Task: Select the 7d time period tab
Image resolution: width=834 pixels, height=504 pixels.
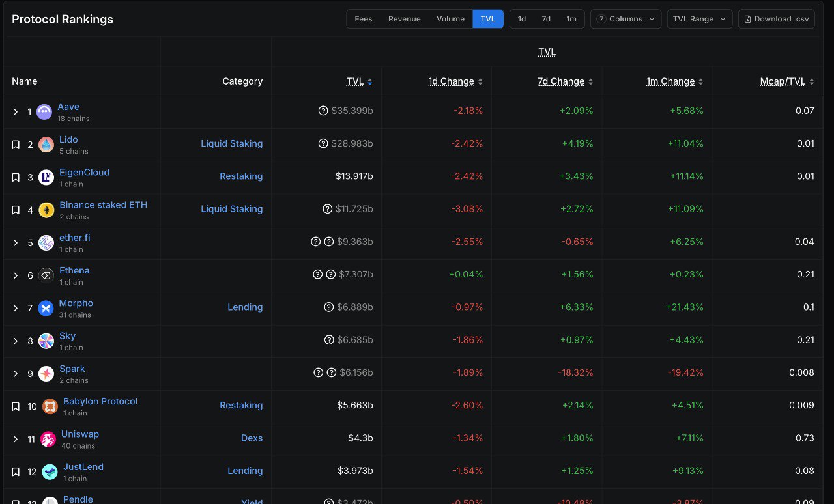Action: pyautogui.click(x=546, y=19)
